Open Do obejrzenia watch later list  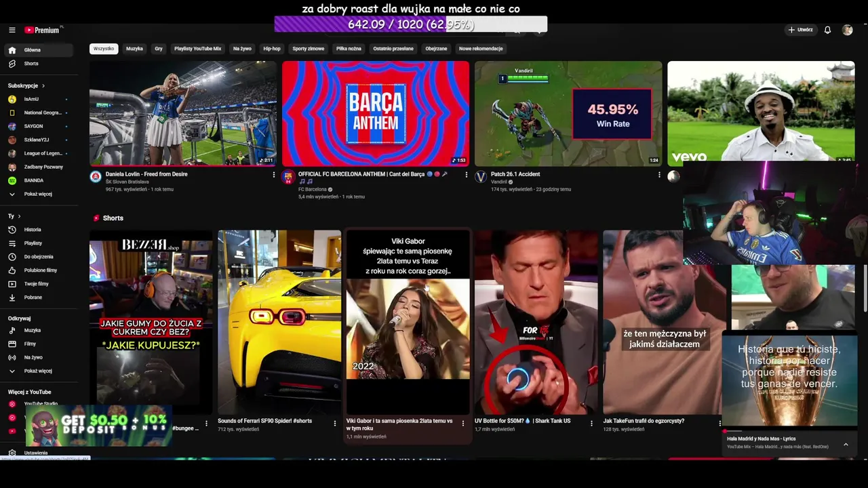click(39, 257)
